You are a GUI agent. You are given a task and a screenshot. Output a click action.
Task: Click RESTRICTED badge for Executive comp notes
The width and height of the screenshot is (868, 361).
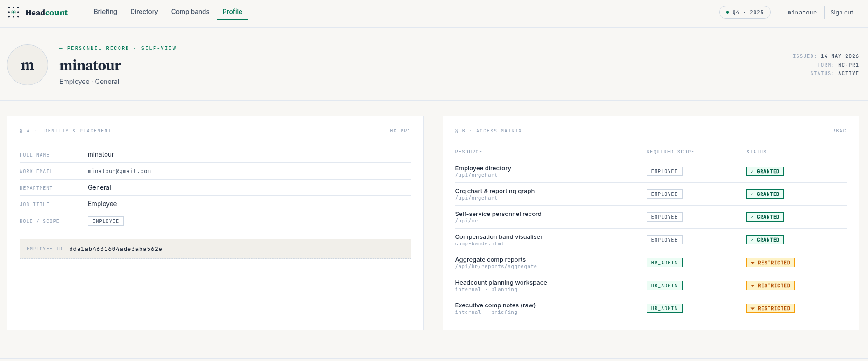pyautogui.click(x=770, y=308)
